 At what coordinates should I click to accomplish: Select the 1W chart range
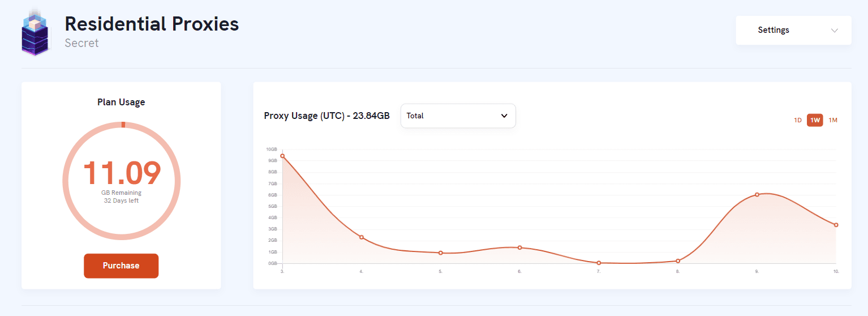click(x=815, y=120)
